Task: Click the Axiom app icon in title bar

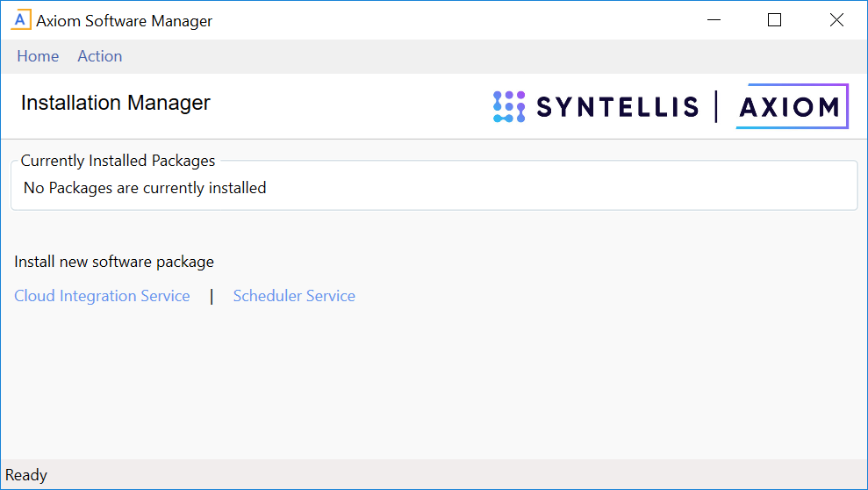Action: [21, 20]
